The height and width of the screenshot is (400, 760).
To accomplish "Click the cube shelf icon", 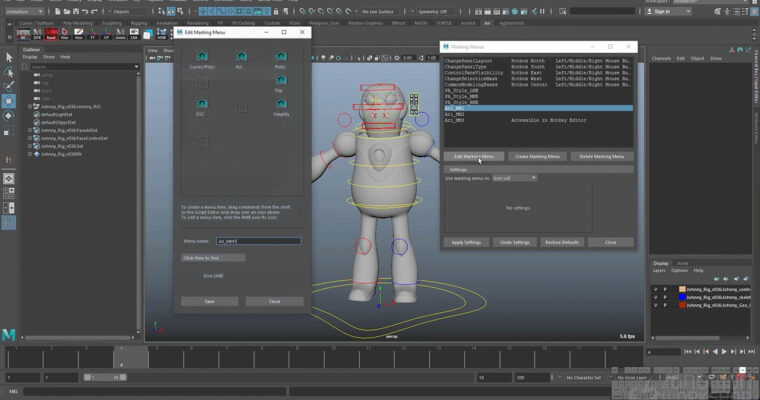I will pyautogui.click(x=148, y=34).
